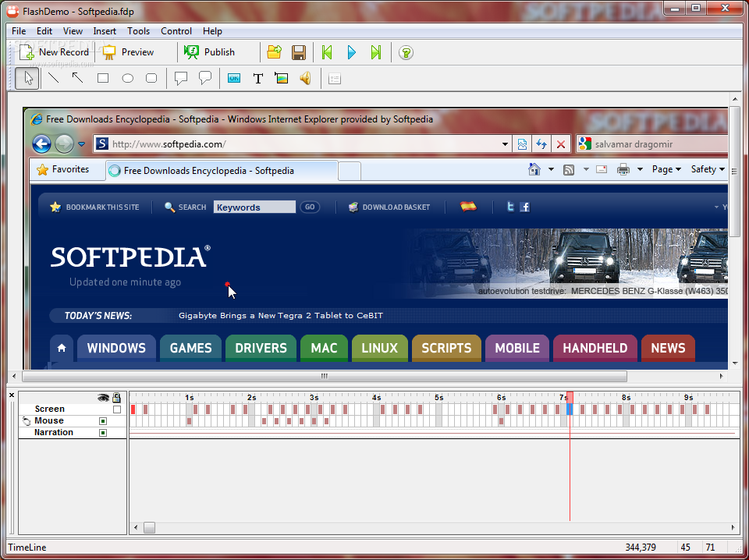Start a New Record

(x=53, y=52)
